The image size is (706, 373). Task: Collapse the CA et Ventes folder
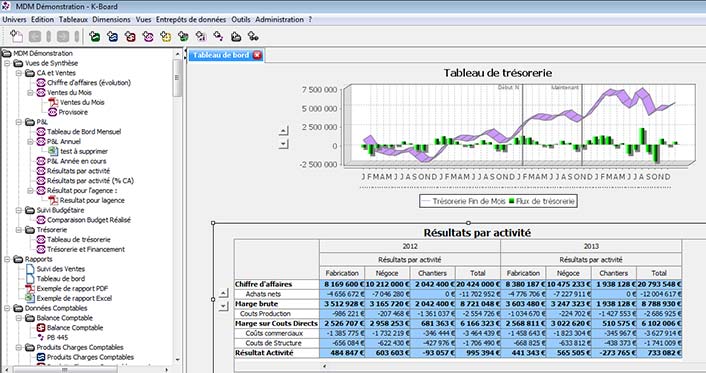19,73
